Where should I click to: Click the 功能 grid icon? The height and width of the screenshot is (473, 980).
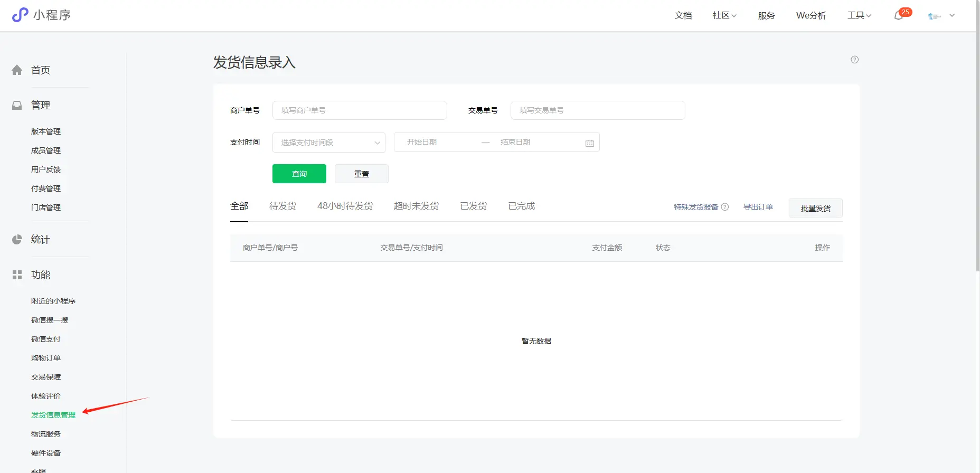click(17, 275)
